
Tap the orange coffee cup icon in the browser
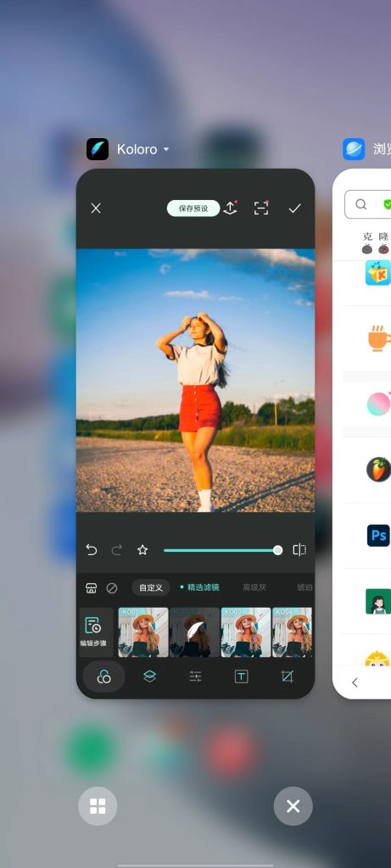click(379, 338)
